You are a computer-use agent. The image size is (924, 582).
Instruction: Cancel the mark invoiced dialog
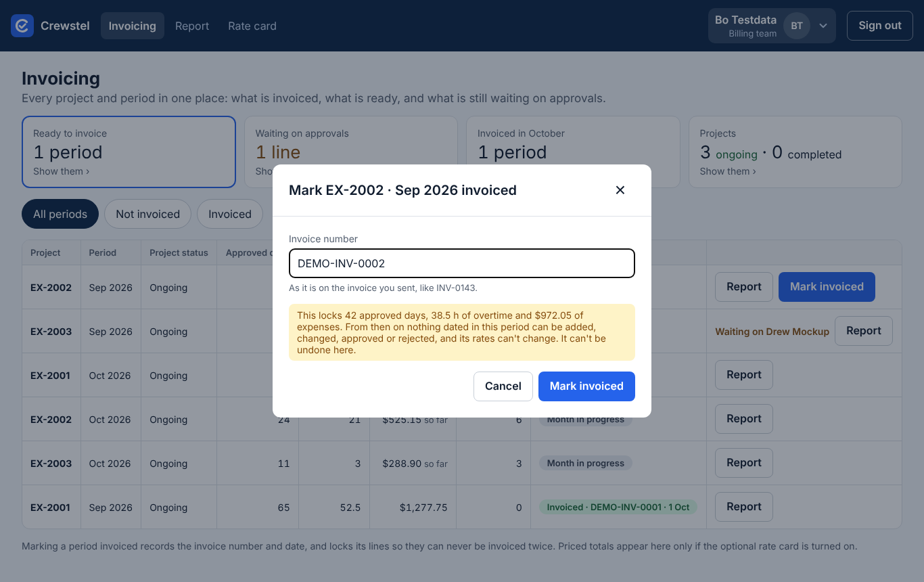tap(503, 386)
